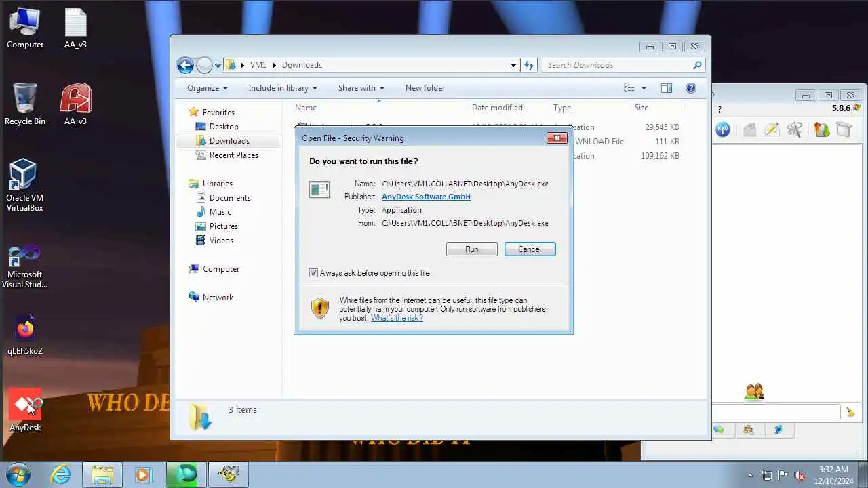The width and height of the screenshot is (868, 488).
Task: Click tools wrench icon in right window toolbar
Action: (x=795, y=129)
